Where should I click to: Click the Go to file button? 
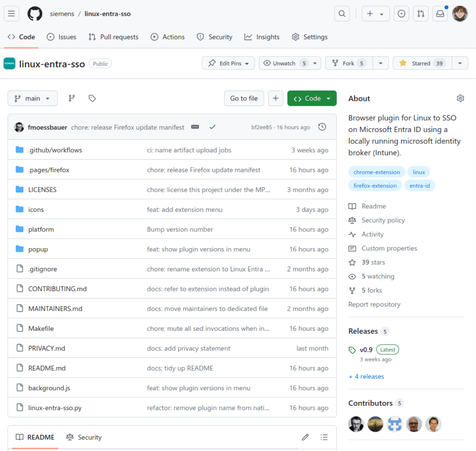(244, 99)
